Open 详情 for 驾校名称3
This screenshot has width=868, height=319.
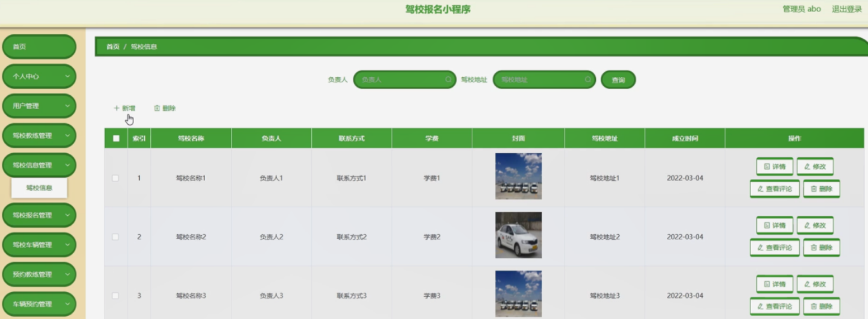[775, 284]
